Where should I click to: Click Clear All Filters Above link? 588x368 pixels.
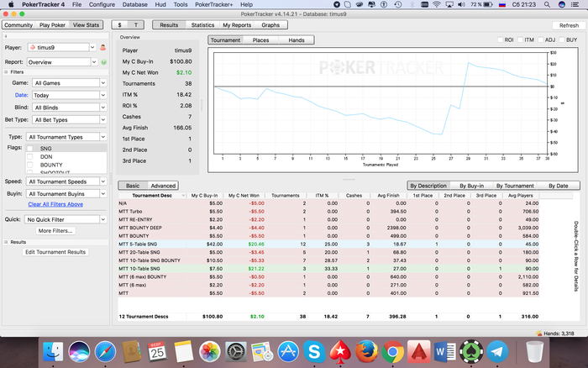[x=55, y=204]
